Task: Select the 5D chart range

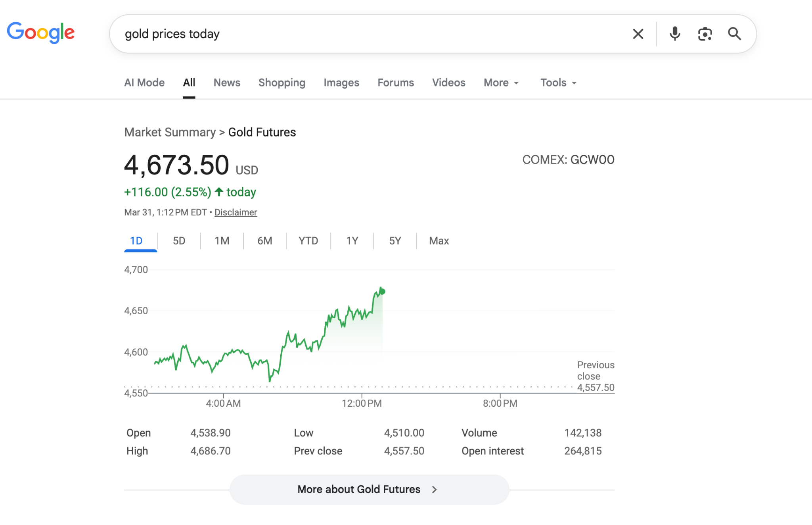Action: pyautogui.click(x=179, y=240)
